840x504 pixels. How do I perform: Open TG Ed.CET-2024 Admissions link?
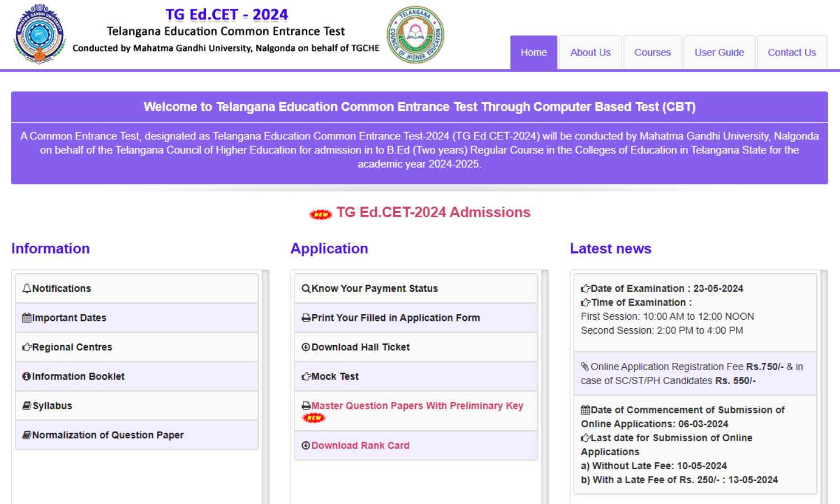coord(433,212)
